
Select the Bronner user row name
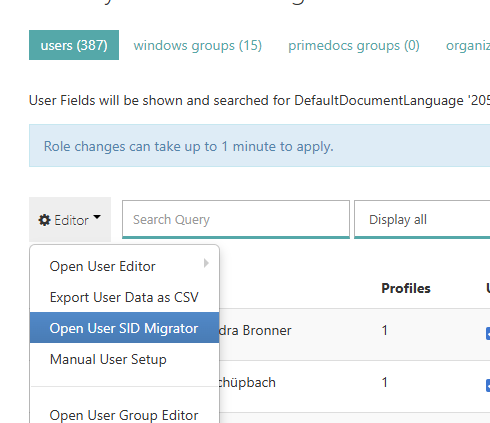(x=255, y=330)
